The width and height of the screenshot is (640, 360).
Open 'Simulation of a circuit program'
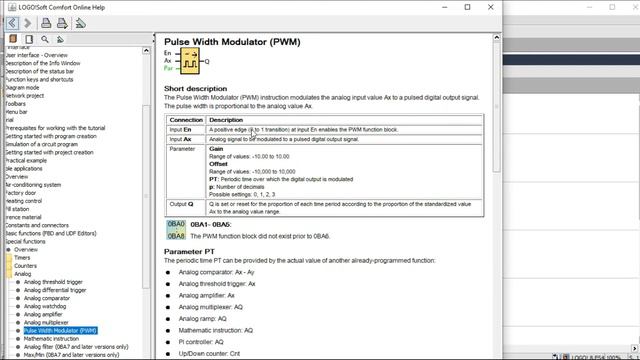41,144
